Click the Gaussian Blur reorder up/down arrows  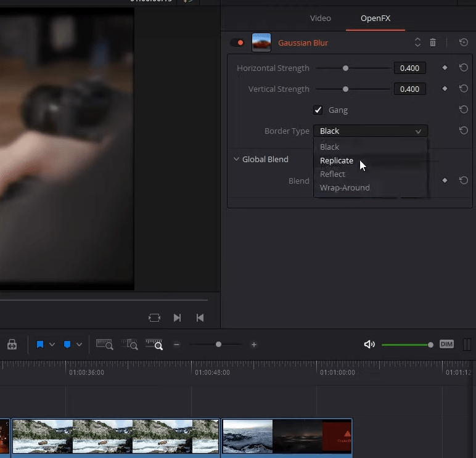(417, 43)
